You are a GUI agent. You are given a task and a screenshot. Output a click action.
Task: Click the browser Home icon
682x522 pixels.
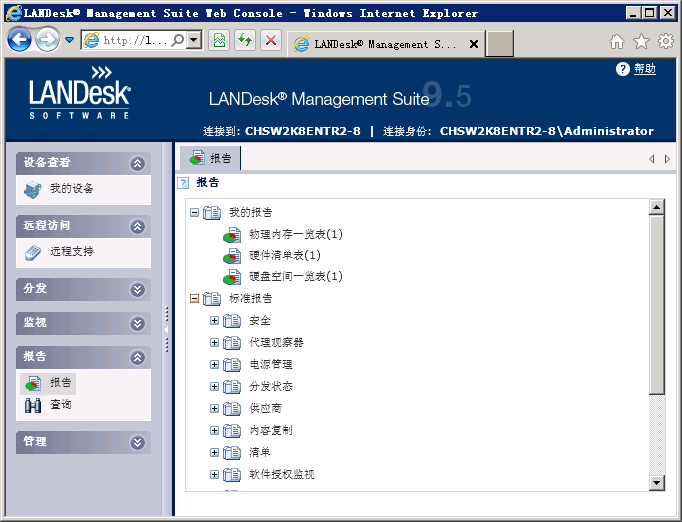tap(617, 42)
